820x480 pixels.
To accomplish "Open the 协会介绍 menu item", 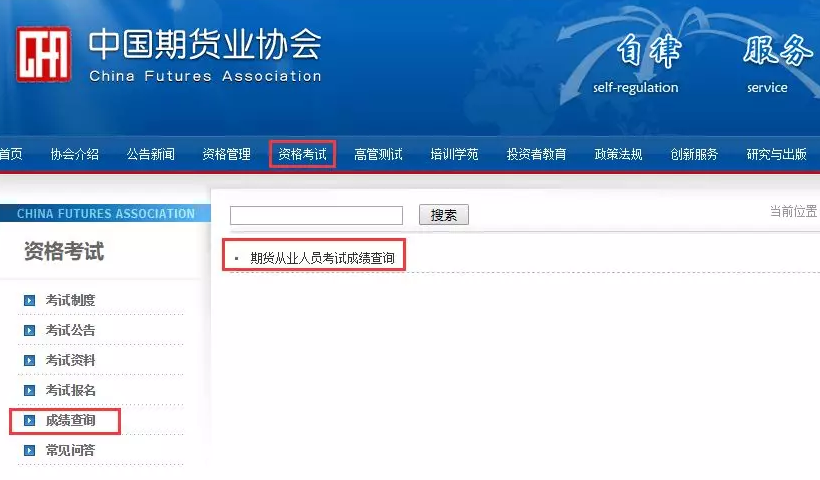I will tap(75, 154).
